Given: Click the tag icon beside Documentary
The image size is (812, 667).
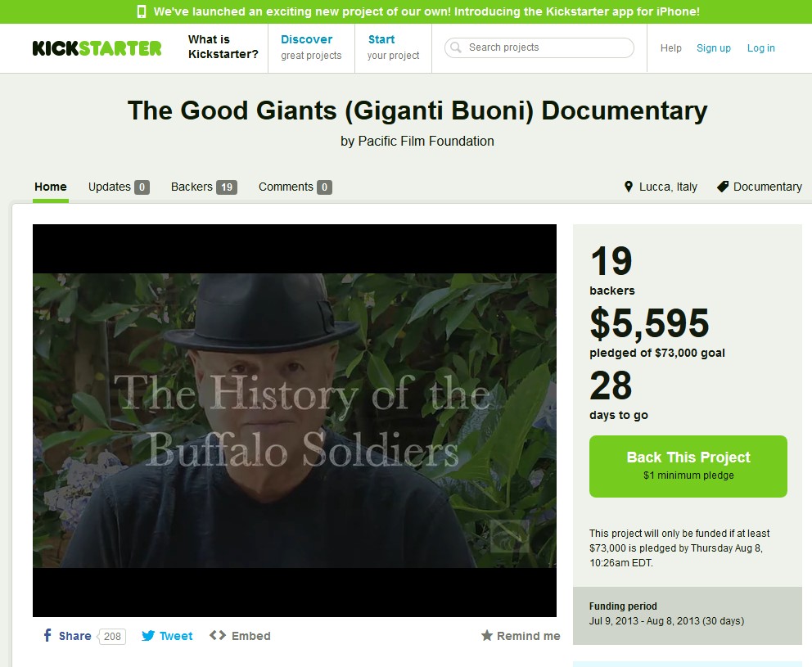Looking at the screenshot, I should coord(723,187).
